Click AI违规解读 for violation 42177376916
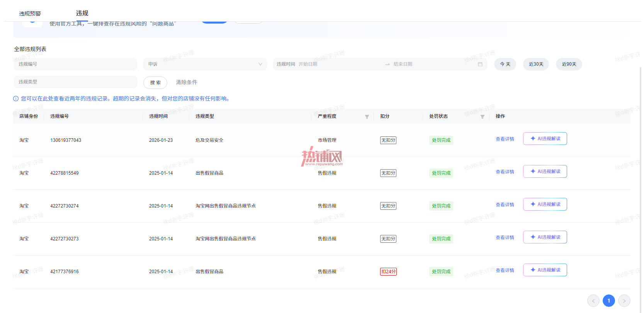The width and height of the screenshot is (644, 313). (x=545, y=270)
